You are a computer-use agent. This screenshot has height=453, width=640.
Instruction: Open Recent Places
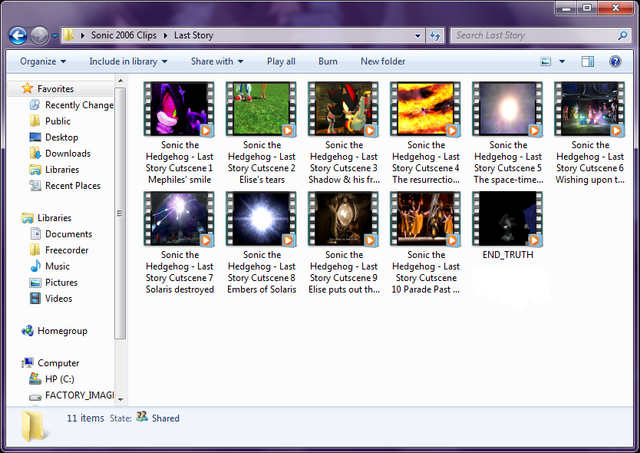tap(65, 186)
